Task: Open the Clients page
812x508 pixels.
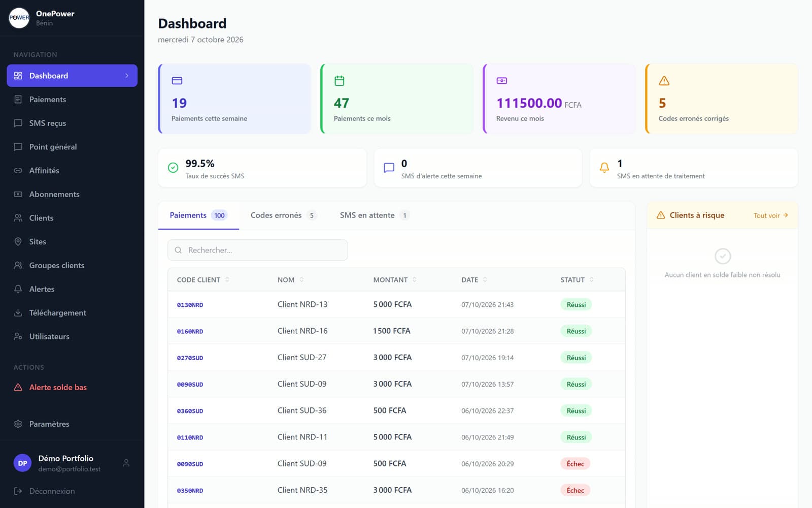Action: pos(72,218)
